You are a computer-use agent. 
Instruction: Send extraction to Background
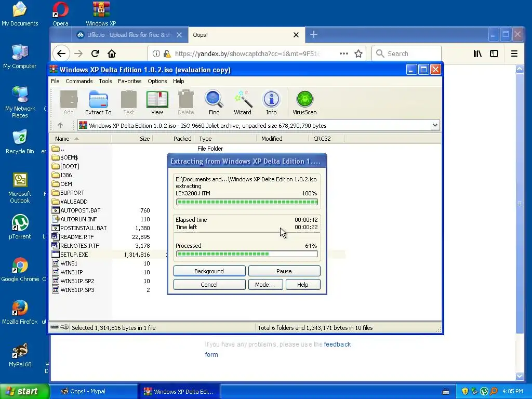coord(209,271)
